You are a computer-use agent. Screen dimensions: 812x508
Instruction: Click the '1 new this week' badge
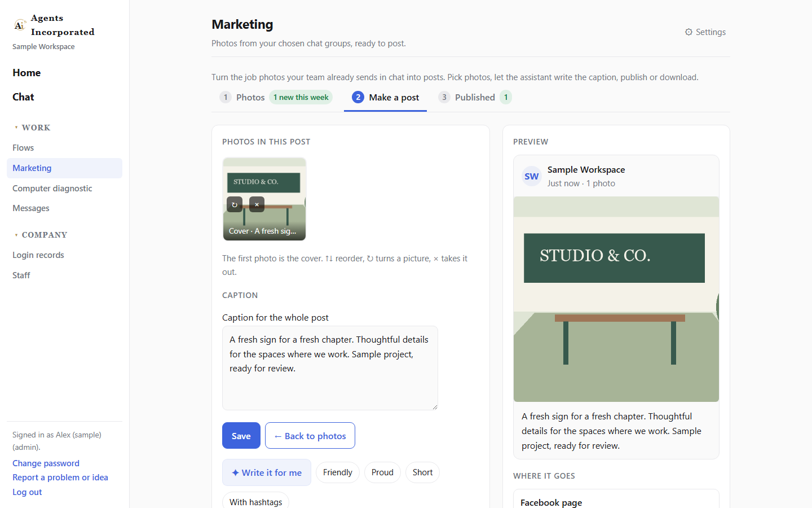pos(301,97)
